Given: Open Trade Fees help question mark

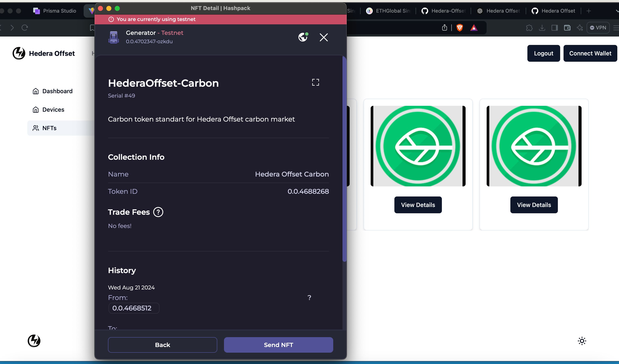Looking at the screenshot, I should [x=158, y=212].
